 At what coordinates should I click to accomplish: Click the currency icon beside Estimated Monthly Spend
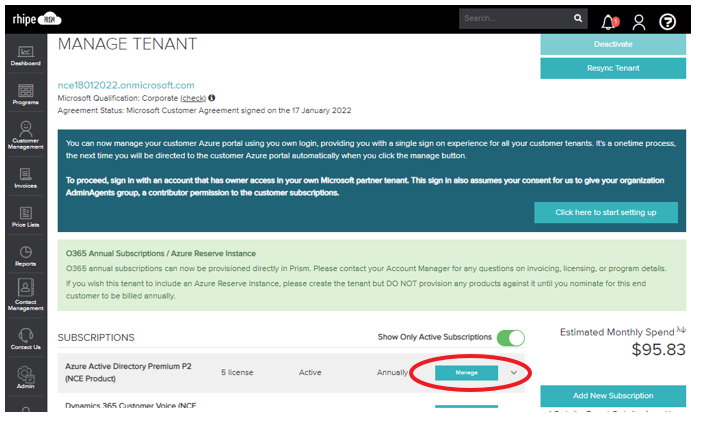pos(681,329)
